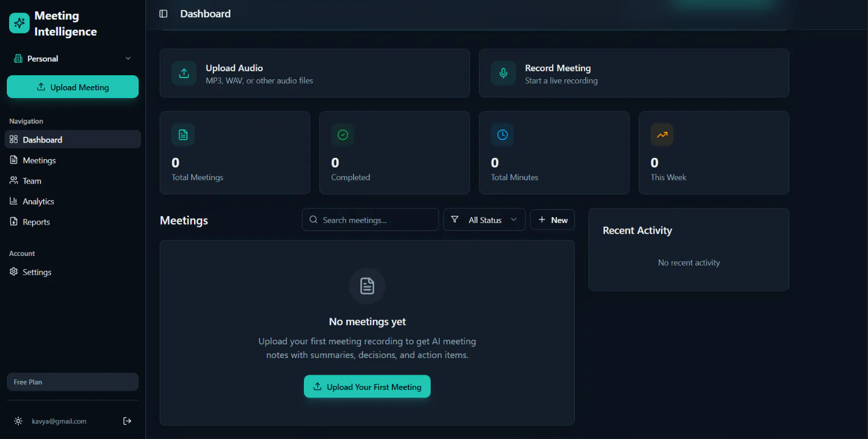Click the search magnifier icon
This screenshot has height=439, width=868.
(x=313, y=219)
